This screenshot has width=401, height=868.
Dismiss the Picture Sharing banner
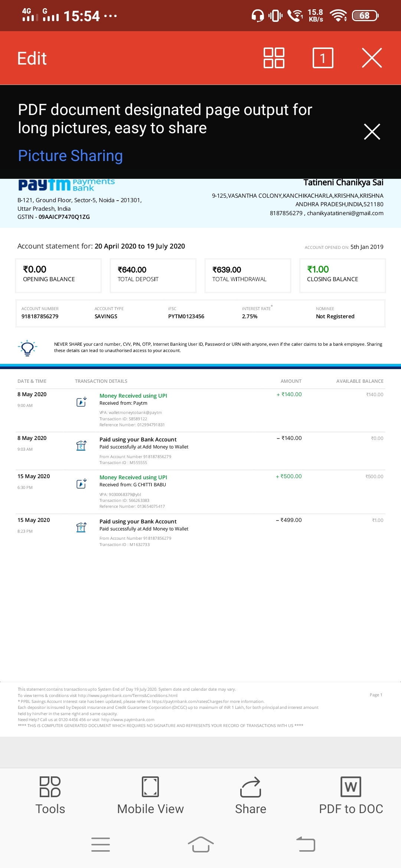click(372, 132)
